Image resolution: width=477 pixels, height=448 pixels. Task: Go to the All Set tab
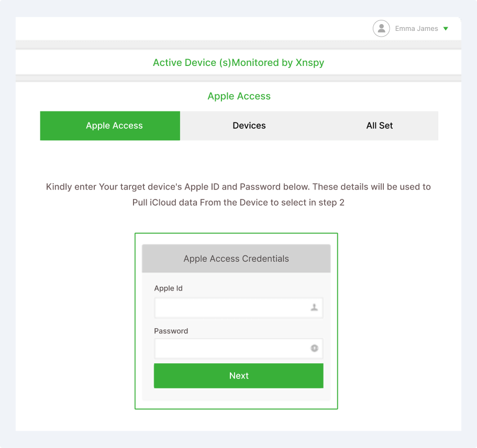tap(379, 126)
